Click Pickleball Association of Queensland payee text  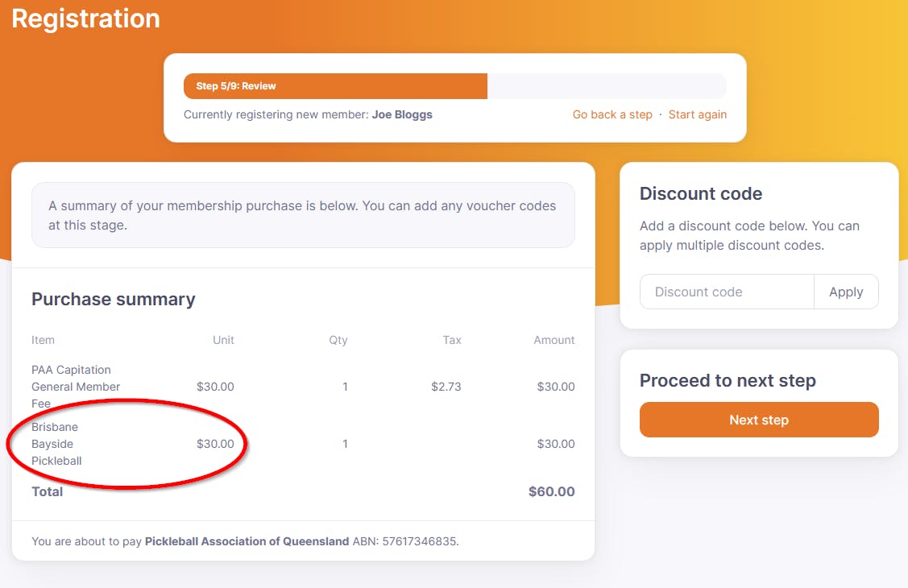click(x=247, y=541)
